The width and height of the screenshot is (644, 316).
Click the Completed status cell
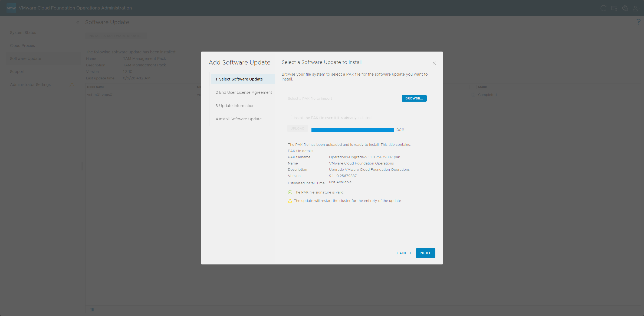pos(487,95)
